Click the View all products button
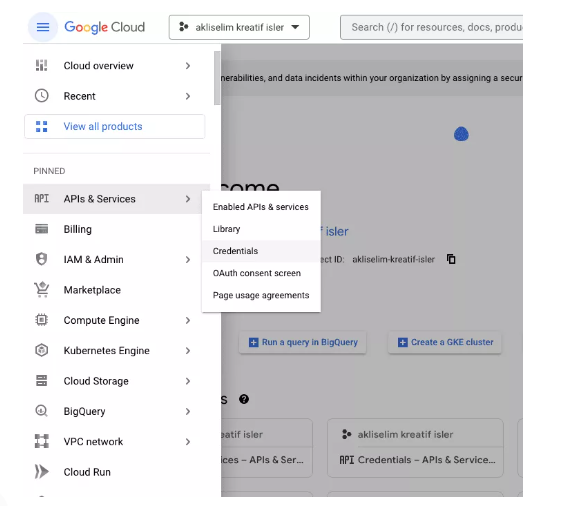The image size is (561, 506). (x=114, y=126)
